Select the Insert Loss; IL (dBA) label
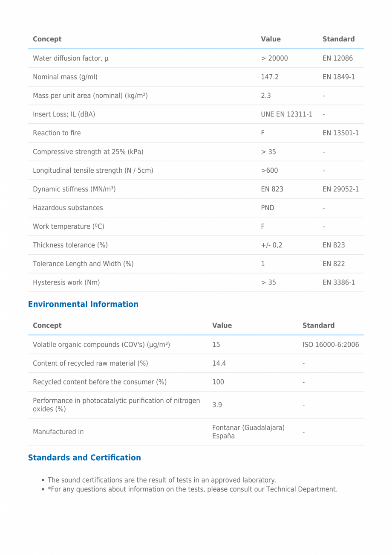Viewport: 392px width, 555px height. (64, 114)
